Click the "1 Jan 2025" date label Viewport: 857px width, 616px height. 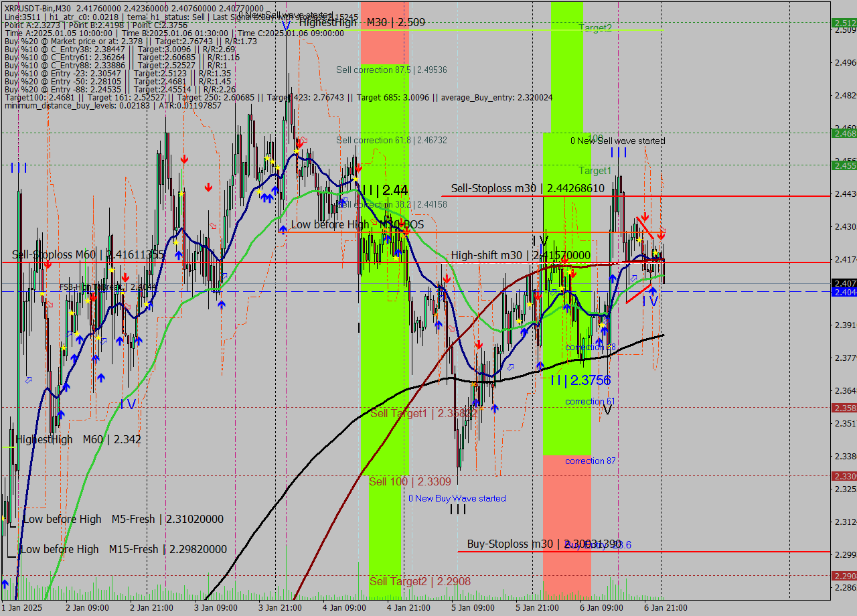pyautogui.click(x=22, y=607)
